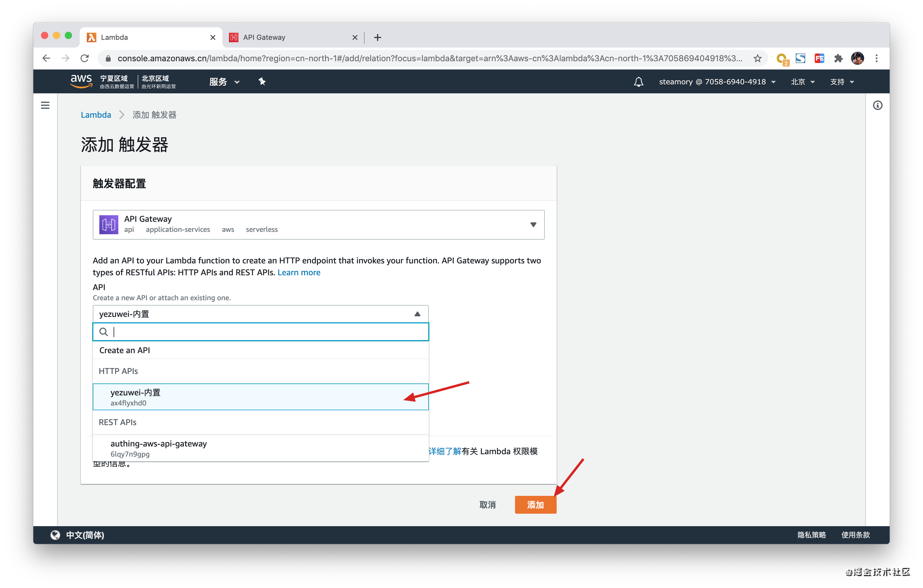Choose authing-aws-api-gateway REST API

[x=159, y=448]
